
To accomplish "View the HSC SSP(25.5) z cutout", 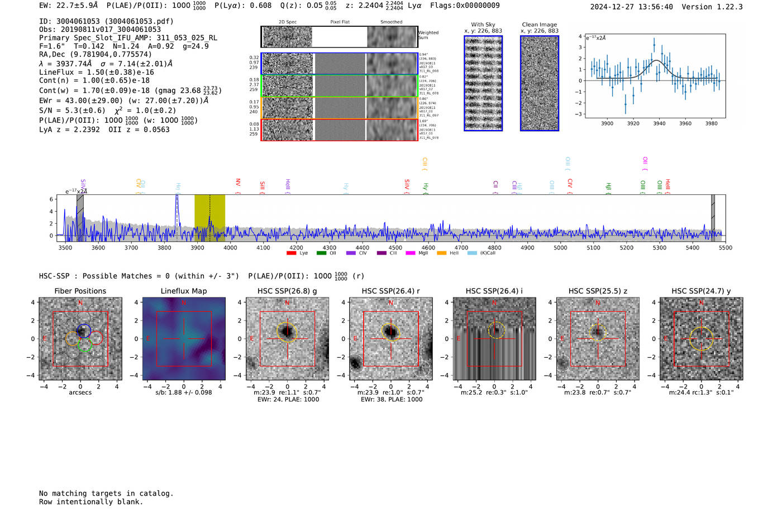I will pos(598,339).
